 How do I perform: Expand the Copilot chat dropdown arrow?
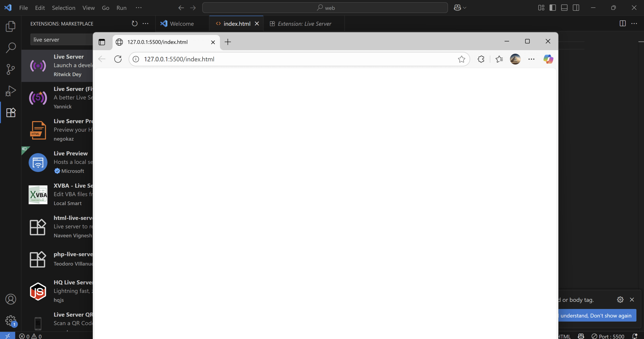(x=465, y=8)
